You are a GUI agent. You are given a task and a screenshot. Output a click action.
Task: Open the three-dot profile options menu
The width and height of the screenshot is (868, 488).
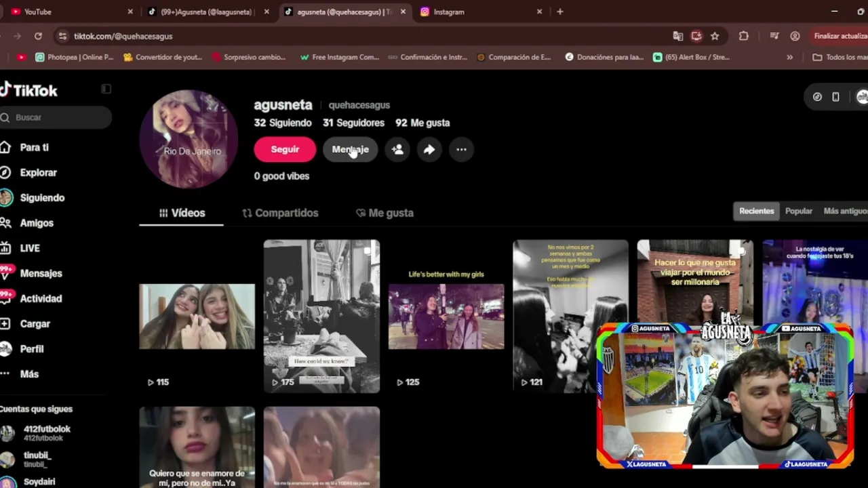click(x=461, y=149)
